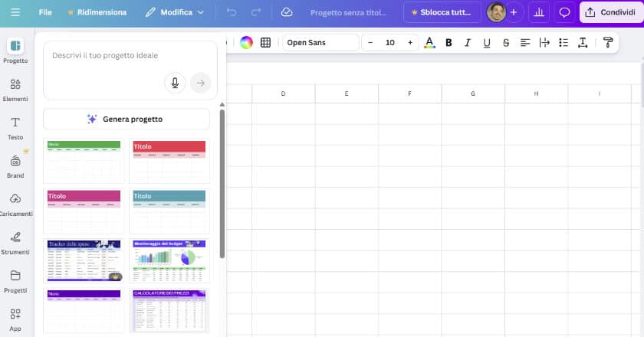Select column E header
Image resolution: width=644 pixels, height=337 pixels.
347,93
